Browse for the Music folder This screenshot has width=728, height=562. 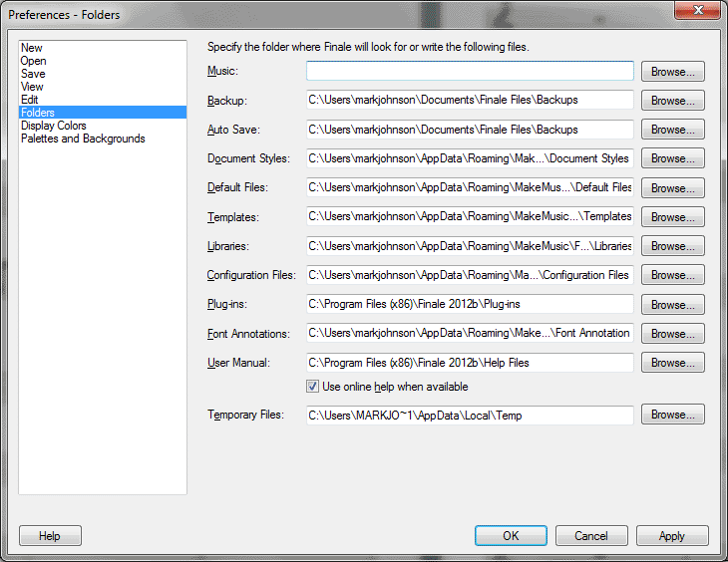pyautogui.click(x=673, y=72)
